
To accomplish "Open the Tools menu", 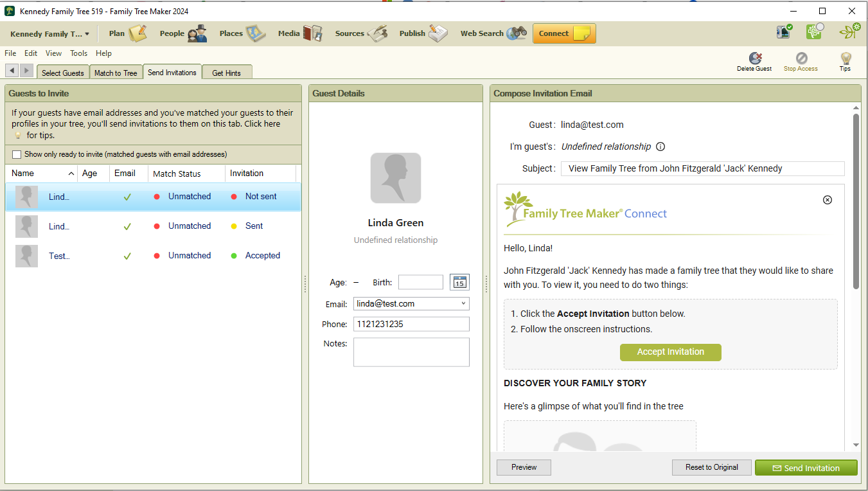I will 79,53.
